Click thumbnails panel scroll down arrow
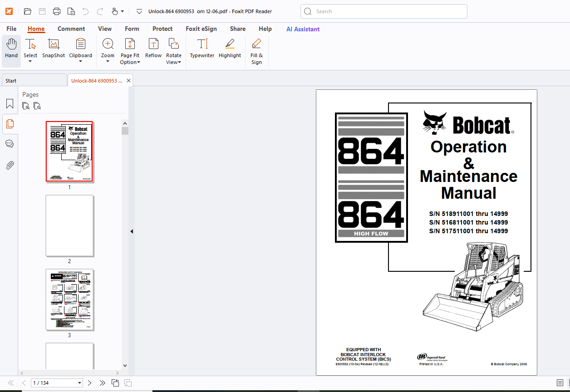 (x=125, y=365)
